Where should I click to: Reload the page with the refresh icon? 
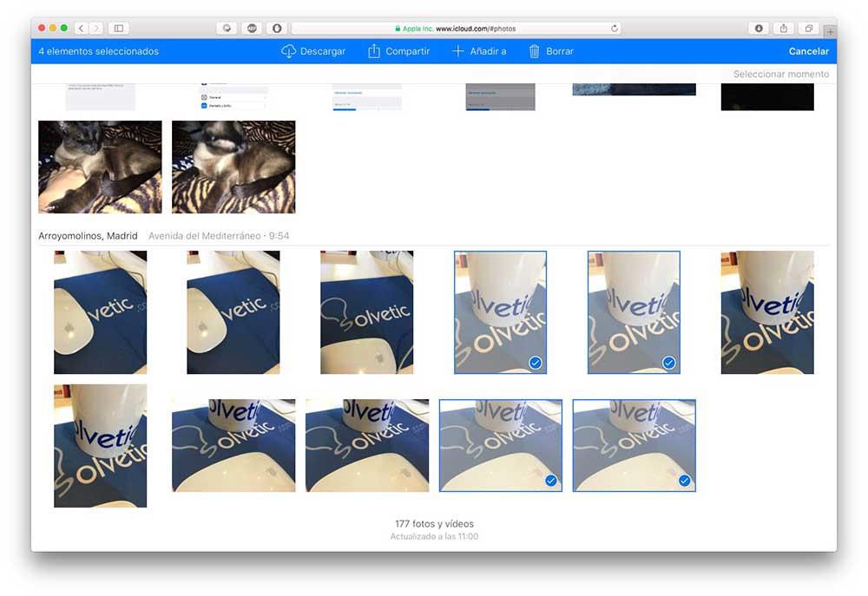614,29
